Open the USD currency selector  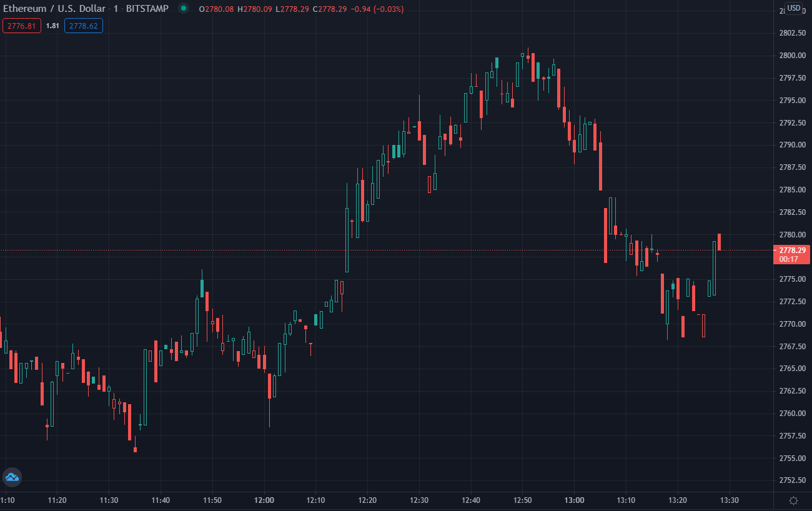point(793,8)
